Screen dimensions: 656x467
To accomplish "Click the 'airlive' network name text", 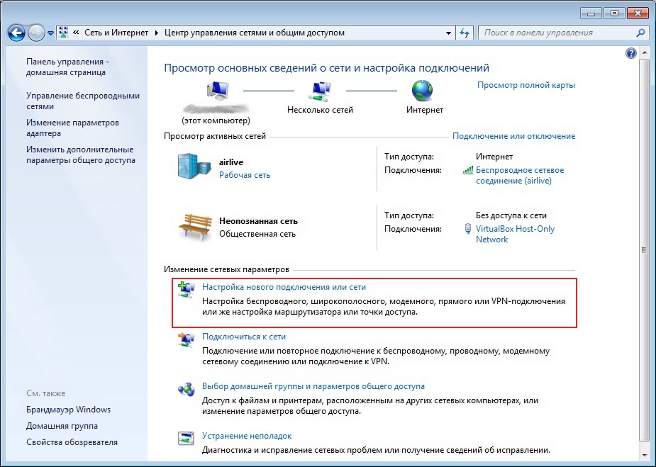I will pyautogui.click(x=231, y=162).
